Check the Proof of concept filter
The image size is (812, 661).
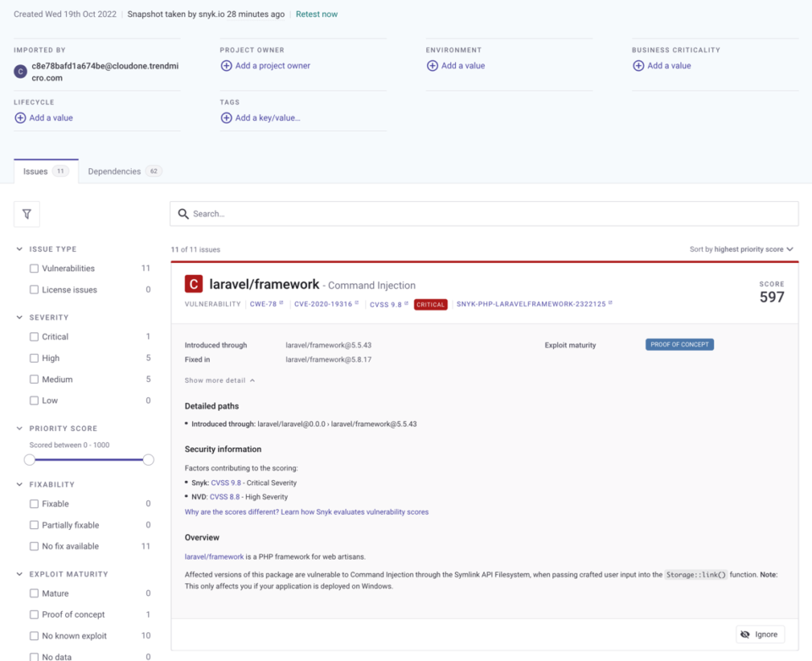pyautogui.click(x=34, y=615)
